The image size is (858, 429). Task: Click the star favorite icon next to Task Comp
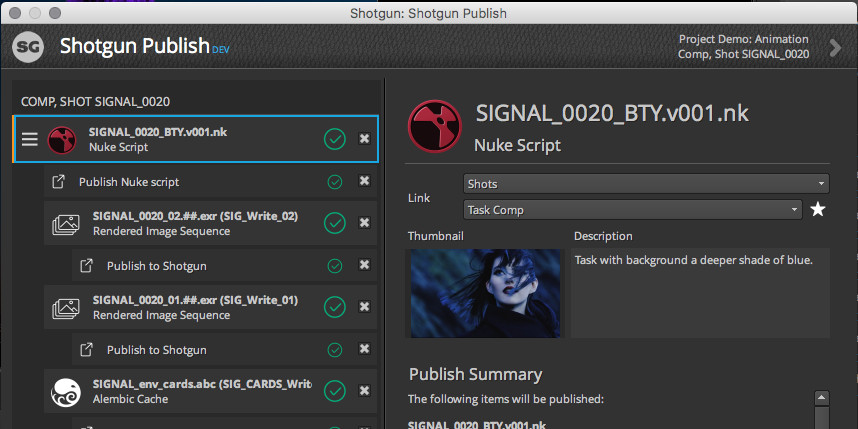click(x=818, y=209)
